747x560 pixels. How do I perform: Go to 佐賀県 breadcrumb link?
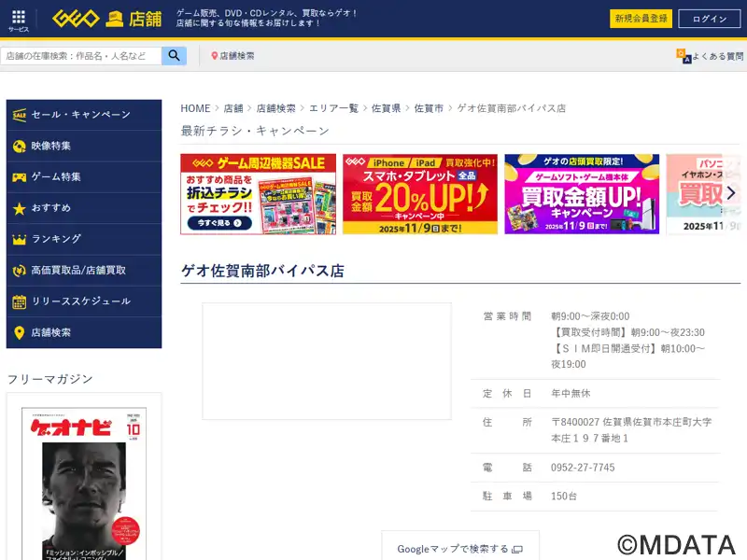pos(386,108)
